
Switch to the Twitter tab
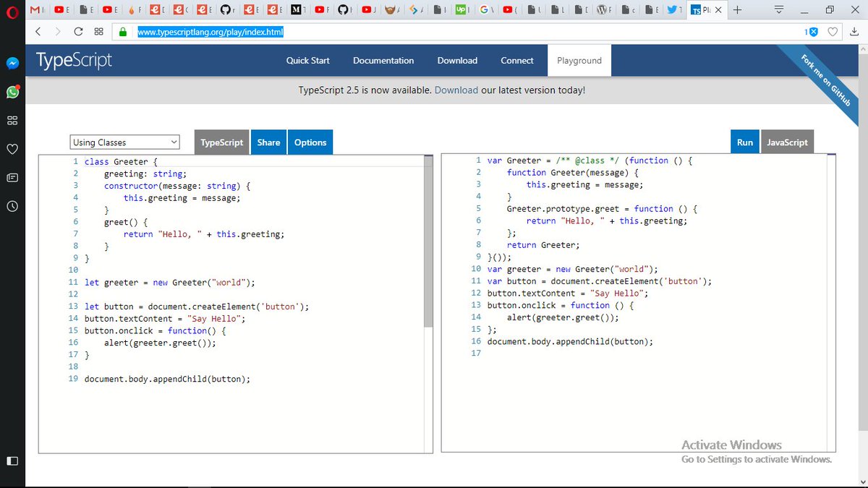click(x=674, y=10)
